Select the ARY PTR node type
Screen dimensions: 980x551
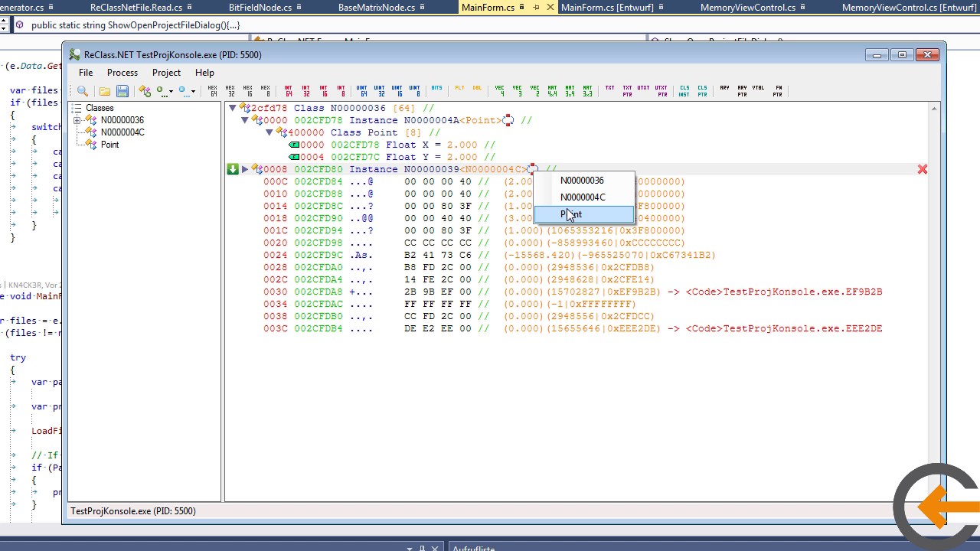(x=743, y=91)
